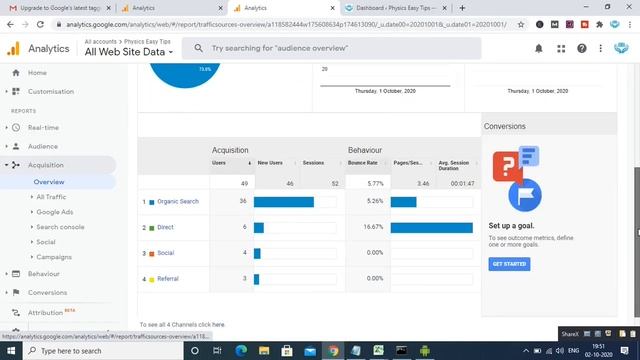Click the Conversions flag icon
This screenshot has height=360, width=640.
pos(16,292)
